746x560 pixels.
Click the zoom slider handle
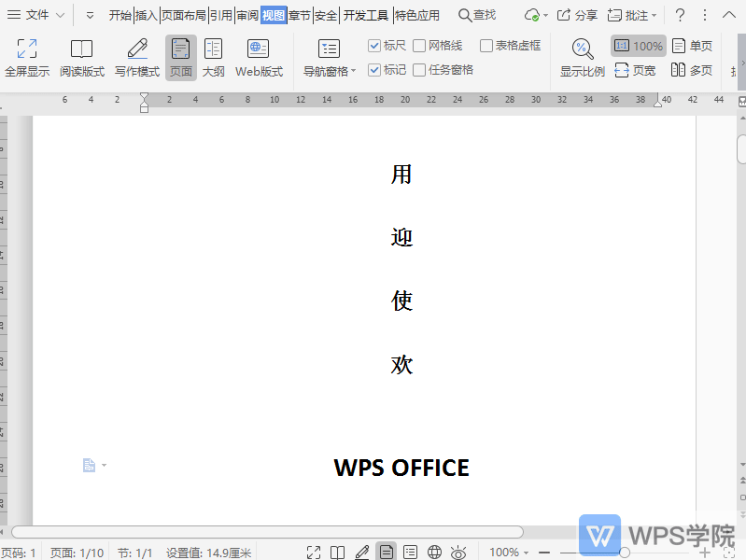pyautogui.click(x=625, y=553)
